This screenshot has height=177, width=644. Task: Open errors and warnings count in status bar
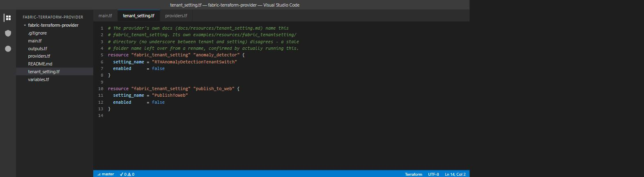127,174
